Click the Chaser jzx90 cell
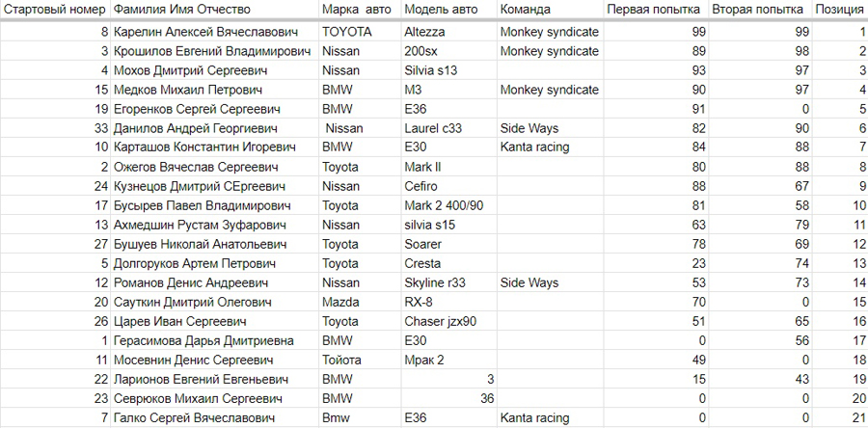This screenshot has width=868, height=428. point(449,322)
